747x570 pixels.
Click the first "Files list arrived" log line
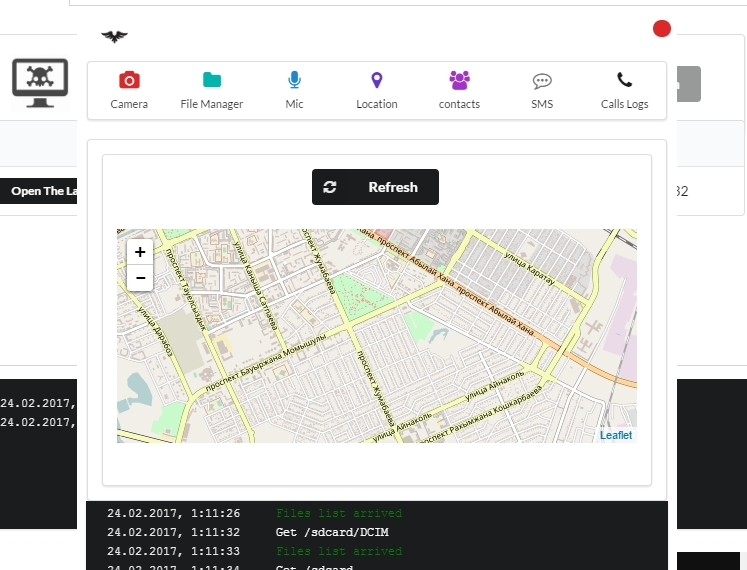(338, 513)
